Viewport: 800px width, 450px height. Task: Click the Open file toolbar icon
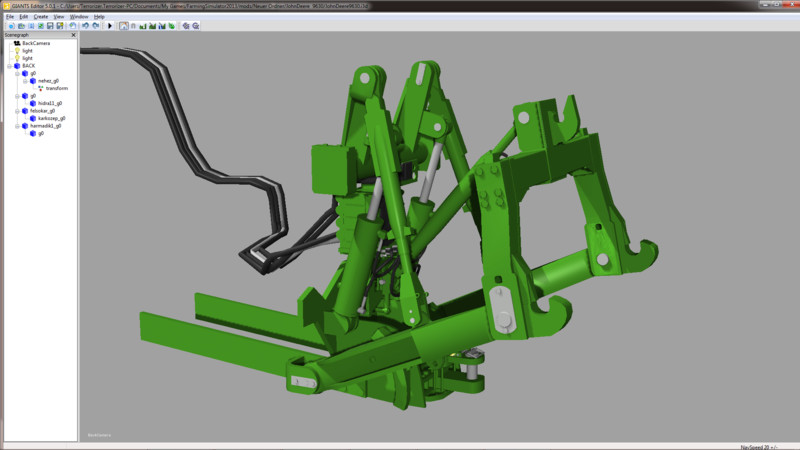[x=21, y=26]
